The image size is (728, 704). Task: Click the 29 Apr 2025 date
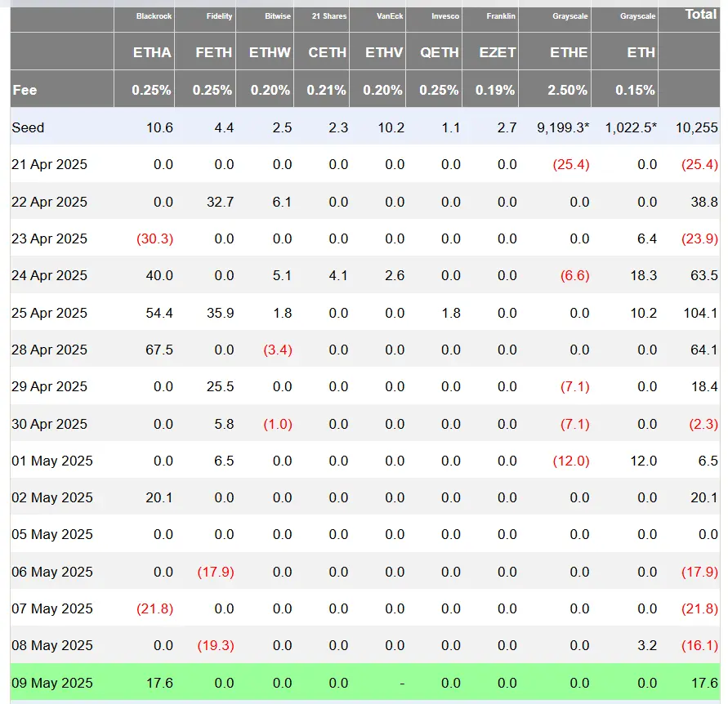pyautogui.click(x=49, y=386)
